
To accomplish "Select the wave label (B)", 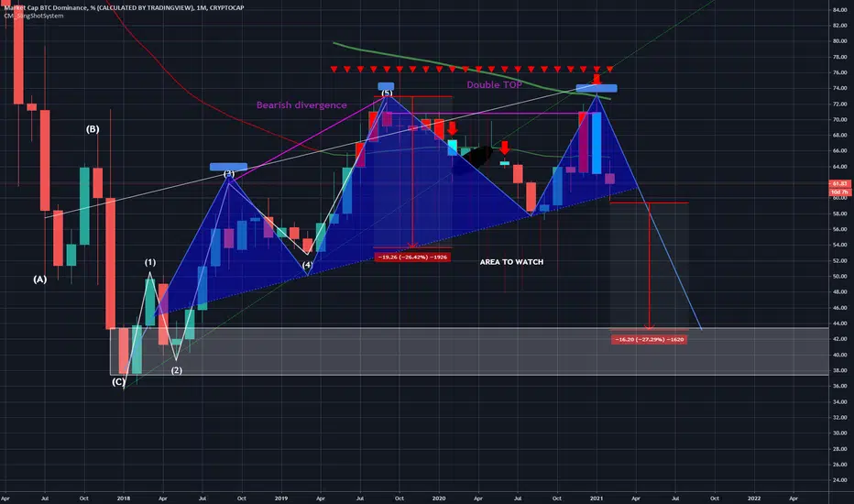I will pyautogui.click(x=93, y=129).
